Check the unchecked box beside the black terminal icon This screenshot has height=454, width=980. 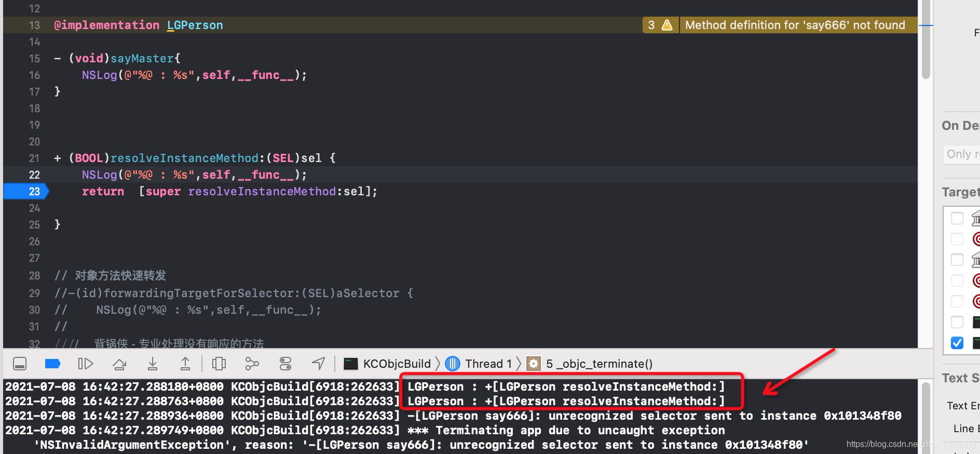957,322
